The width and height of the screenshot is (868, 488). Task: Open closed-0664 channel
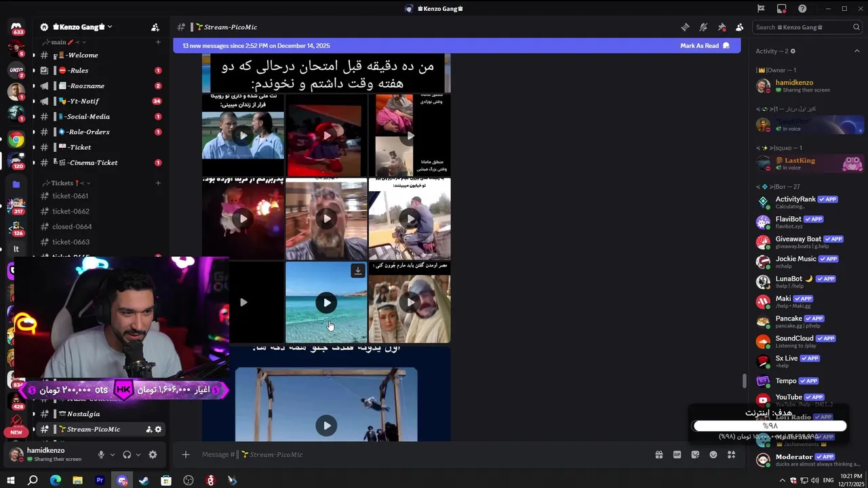click(98, 226)
